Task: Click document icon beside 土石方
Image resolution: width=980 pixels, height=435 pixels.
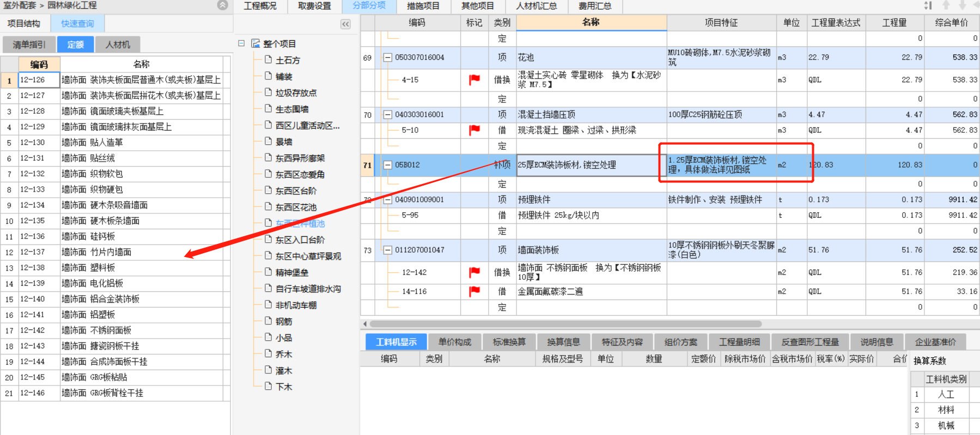Action: 268,59
